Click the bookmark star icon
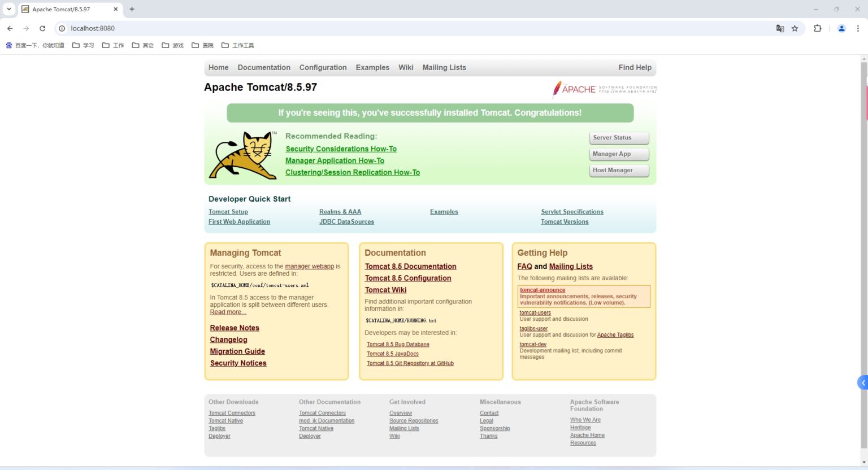The width and height of the screenshot is (868, 470). (796, 28)
